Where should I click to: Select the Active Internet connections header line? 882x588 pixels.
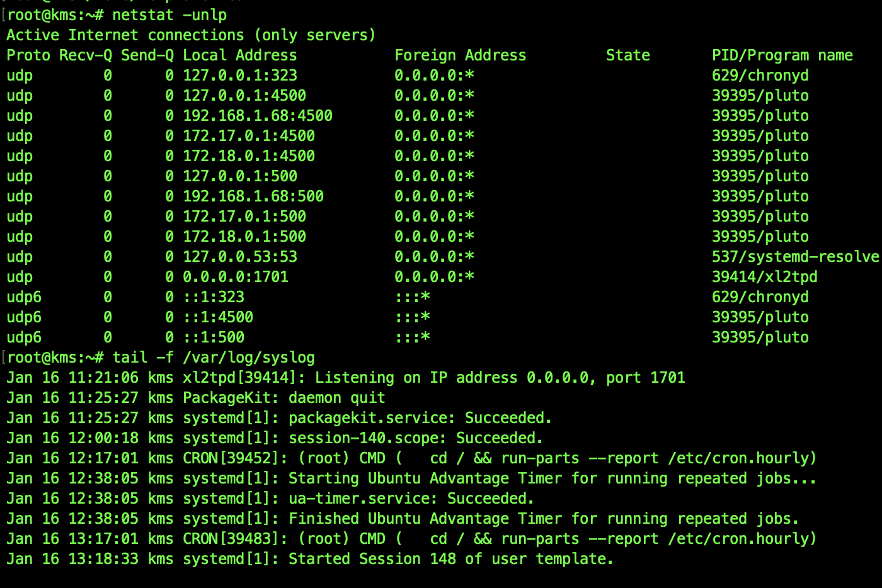pyautogui.click(x=189, y=35)
